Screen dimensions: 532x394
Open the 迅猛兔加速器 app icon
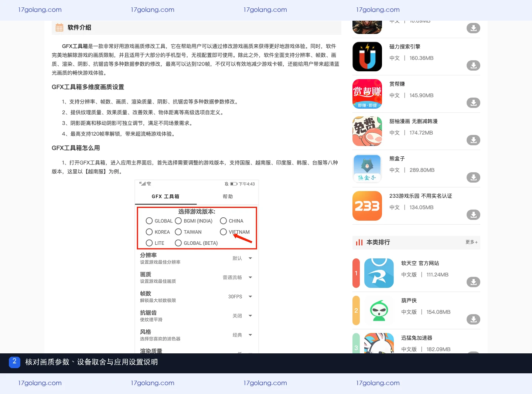coord(379,343)
